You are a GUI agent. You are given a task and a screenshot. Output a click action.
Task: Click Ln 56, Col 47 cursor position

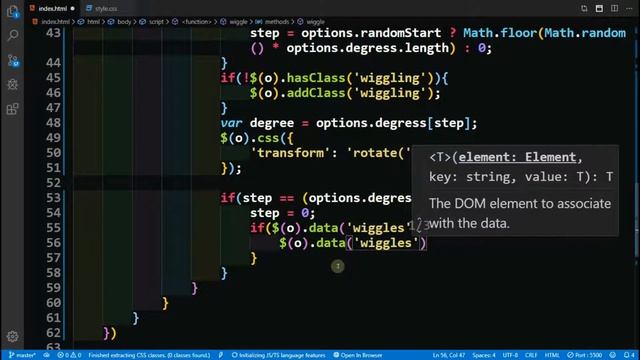(x=449, y=355)
